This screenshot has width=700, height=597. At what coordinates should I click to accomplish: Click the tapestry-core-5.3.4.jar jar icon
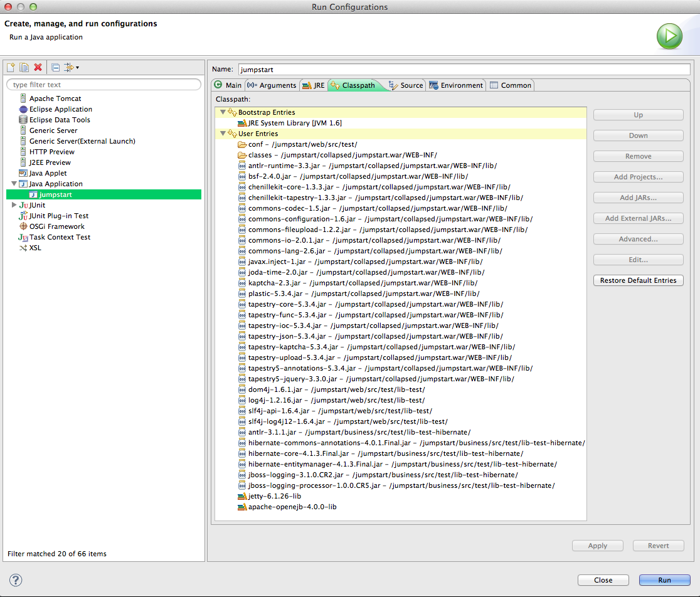click(x=242, y=305)
